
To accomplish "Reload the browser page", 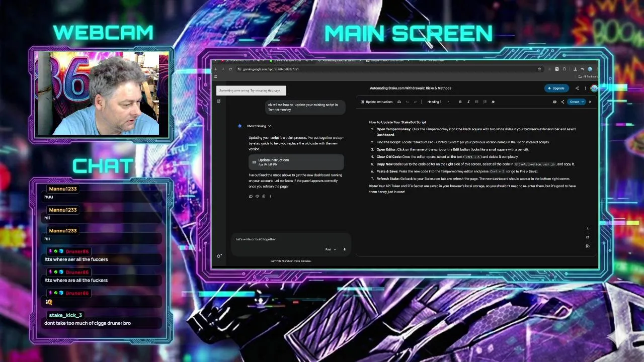I will pyautogui.click(x=230, y=69).
